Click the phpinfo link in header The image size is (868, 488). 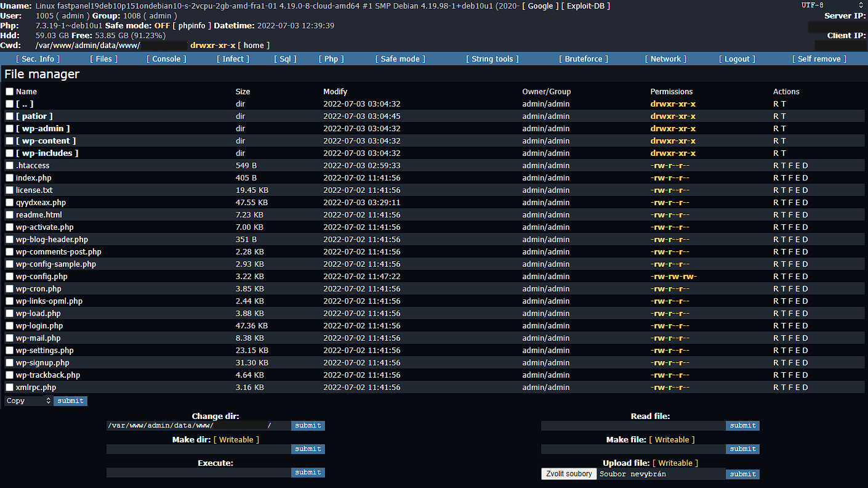coord(191,26)
